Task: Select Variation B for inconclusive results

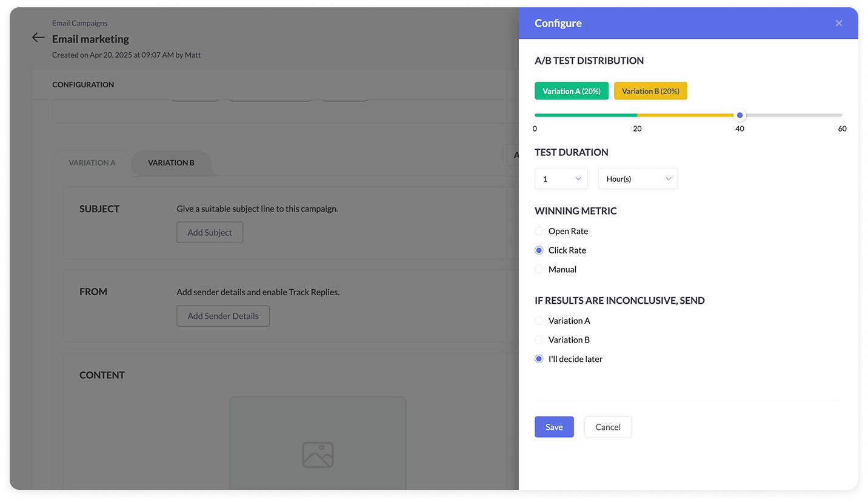Action: coord(539,340)
